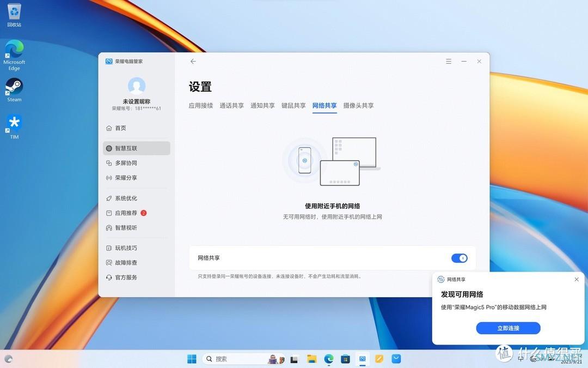Open 系统优化 in the sidebar
The height and width of the screenshot is (368, 588).
[x=137, y=198]
